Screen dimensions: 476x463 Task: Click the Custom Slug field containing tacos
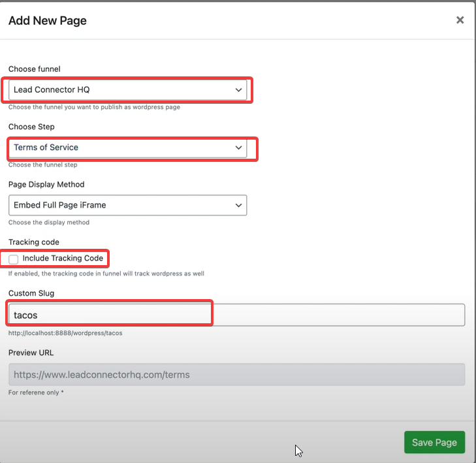(x=236, y=315)
